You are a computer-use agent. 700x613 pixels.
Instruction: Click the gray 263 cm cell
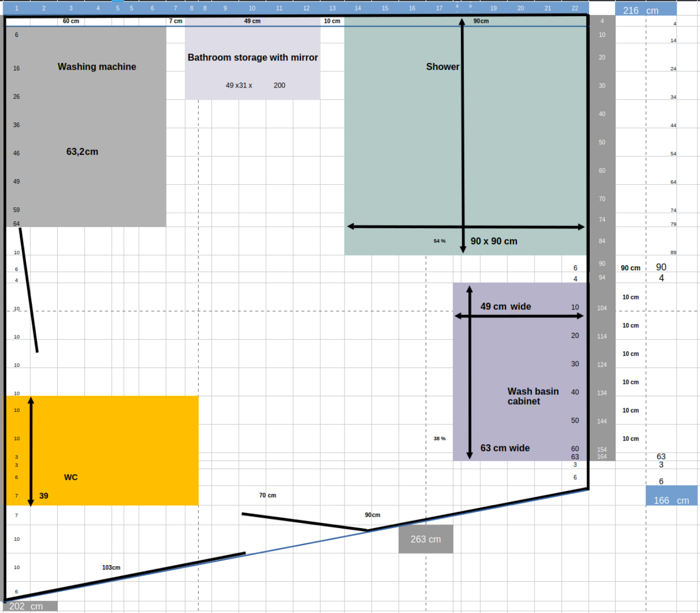pos(426,539)
